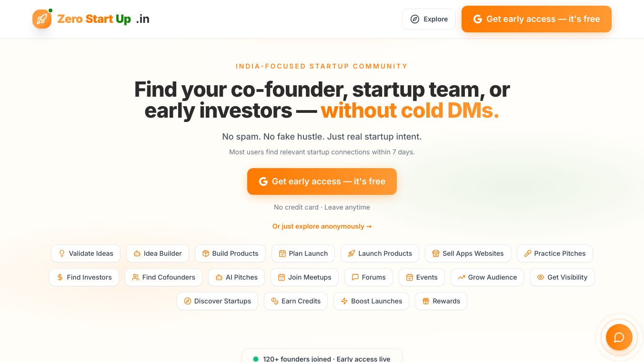Click the gift icon next to Rewards
The height and width of the screenshot is (362, 644).
(x=426, y=301)
